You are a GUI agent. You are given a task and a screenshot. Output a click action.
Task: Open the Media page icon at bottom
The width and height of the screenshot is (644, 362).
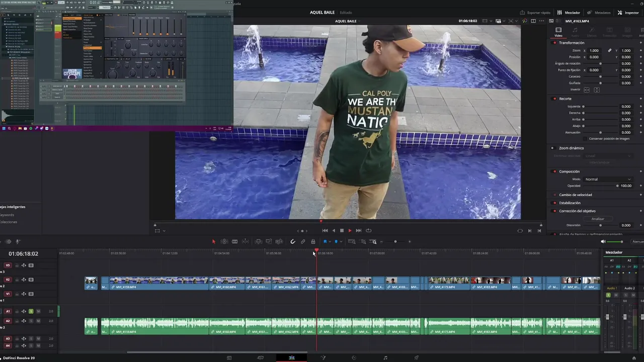[x=229, y=358]
